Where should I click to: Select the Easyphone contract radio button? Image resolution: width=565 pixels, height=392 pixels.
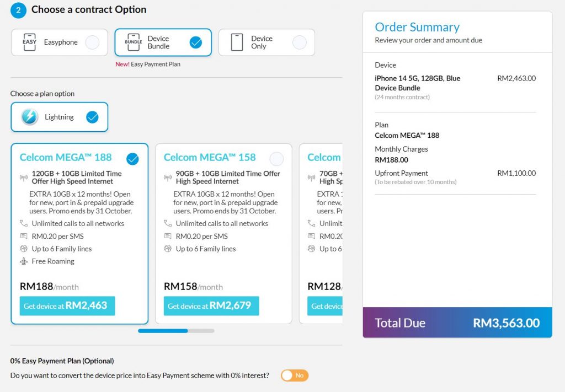click(x=92, y=42)
